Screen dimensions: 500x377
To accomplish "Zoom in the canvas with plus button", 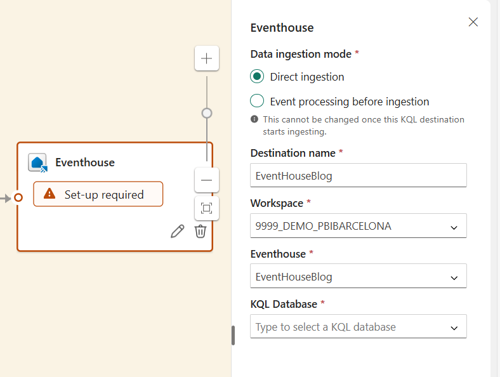I will click(x=207, y=58).
